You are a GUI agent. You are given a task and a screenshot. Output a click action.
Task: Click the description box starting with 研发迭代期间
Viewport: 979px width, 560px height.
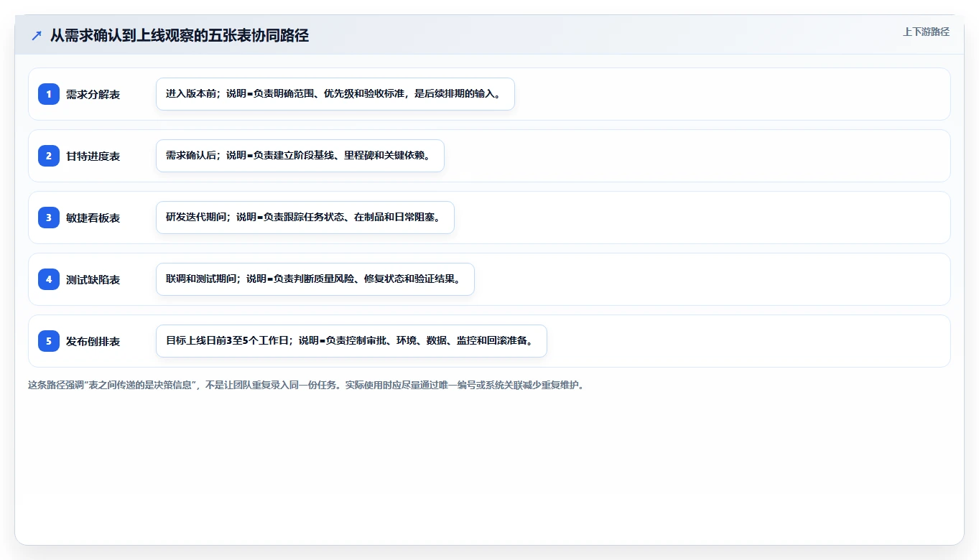[x=305, y=218]
